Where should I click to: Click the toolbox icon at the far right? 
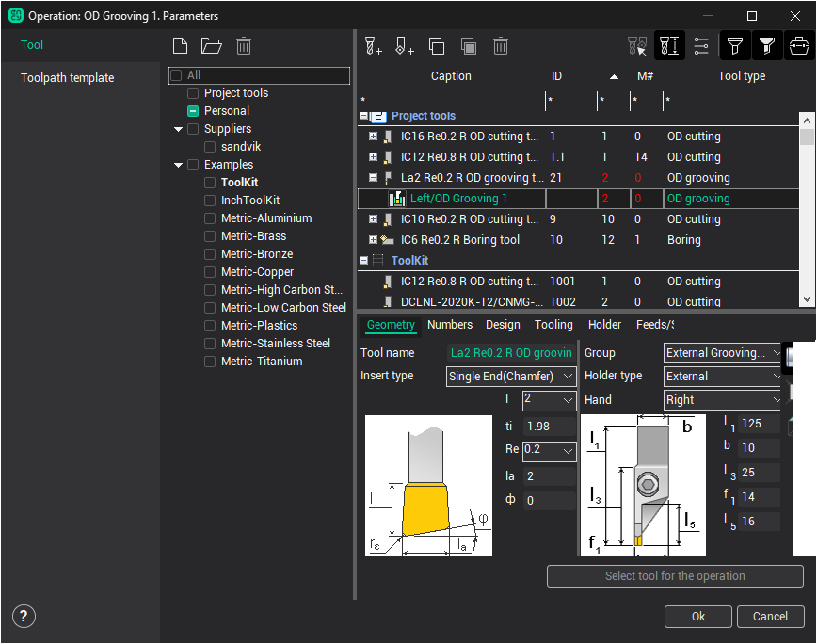coord(799,45)
